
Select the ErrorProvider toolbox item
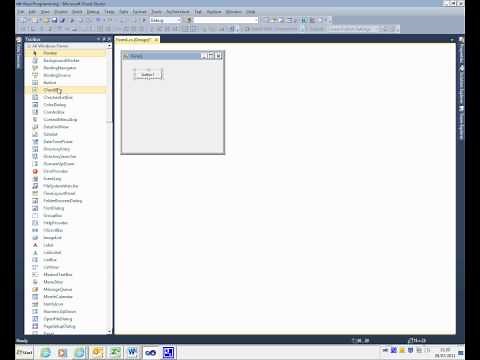[x=66, y=171]
